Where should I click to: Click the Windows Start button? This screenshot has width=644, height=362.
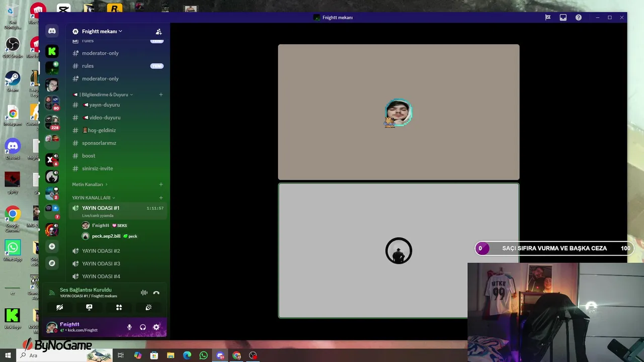tap(8, 355)
